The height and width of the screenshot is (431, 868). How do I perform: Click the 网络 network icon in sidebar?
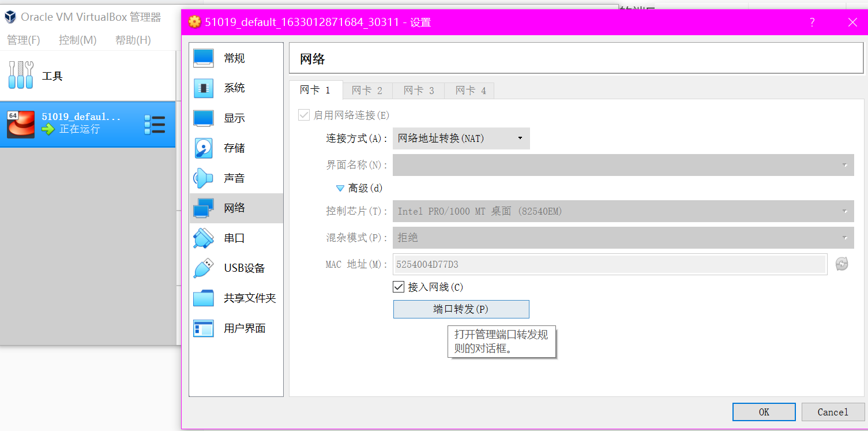[204, 208]
